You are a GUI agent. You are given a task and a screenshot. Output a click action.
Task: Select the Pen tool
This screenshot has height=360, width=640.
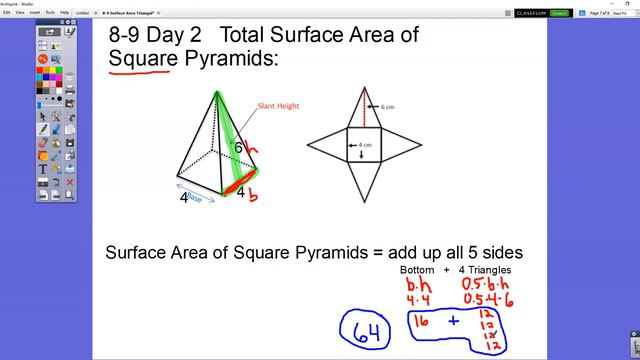[x=42, y=130]
